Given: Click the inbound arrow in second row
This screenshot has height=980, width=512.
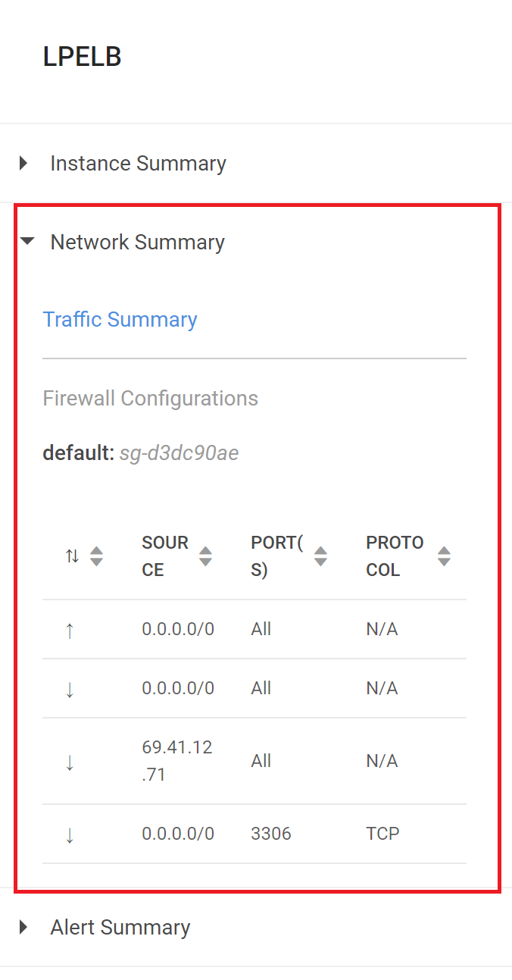Looking at the screenshot, I should tap(70, 689).
